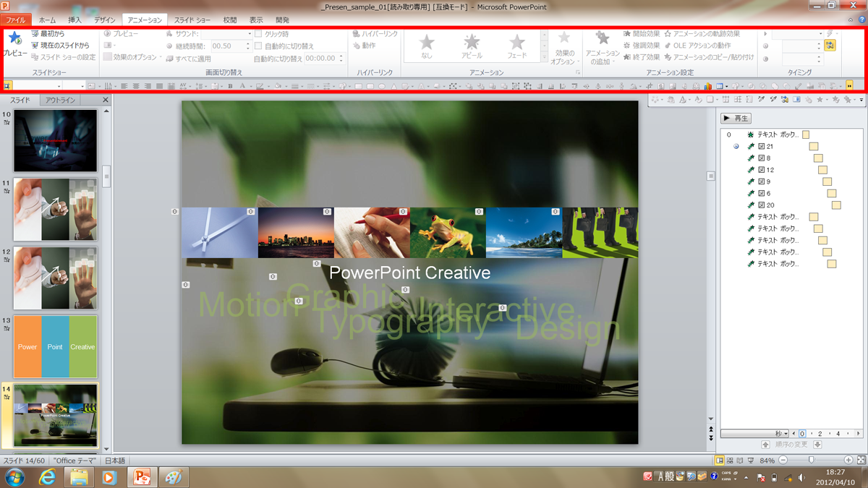
Task: Open 効果のオプション in アニメーション group
Action: (563, 48)
